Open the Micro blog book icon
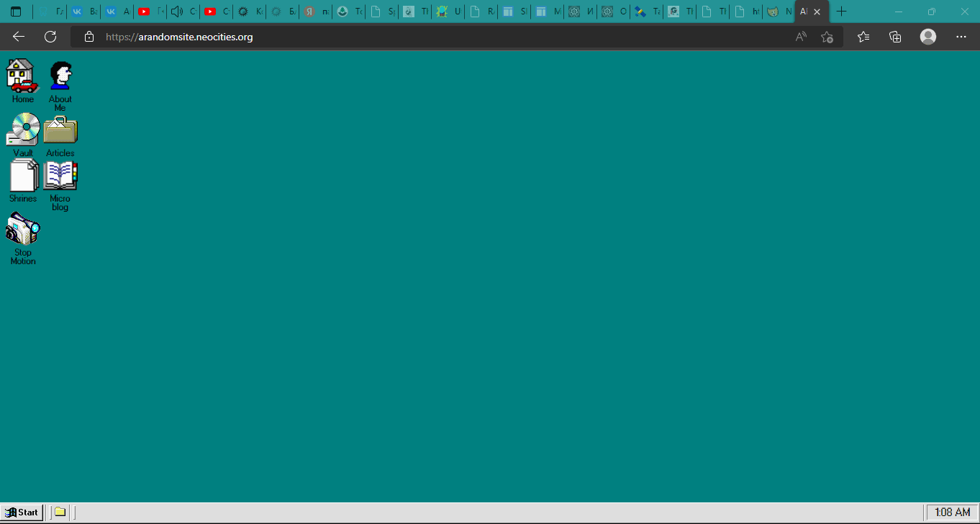This screenshot has height=524, width=980. 60,176
